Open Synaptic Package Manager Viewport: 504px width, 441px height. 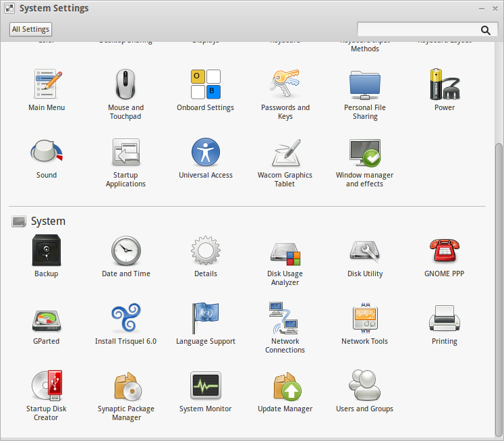point(126,386)
